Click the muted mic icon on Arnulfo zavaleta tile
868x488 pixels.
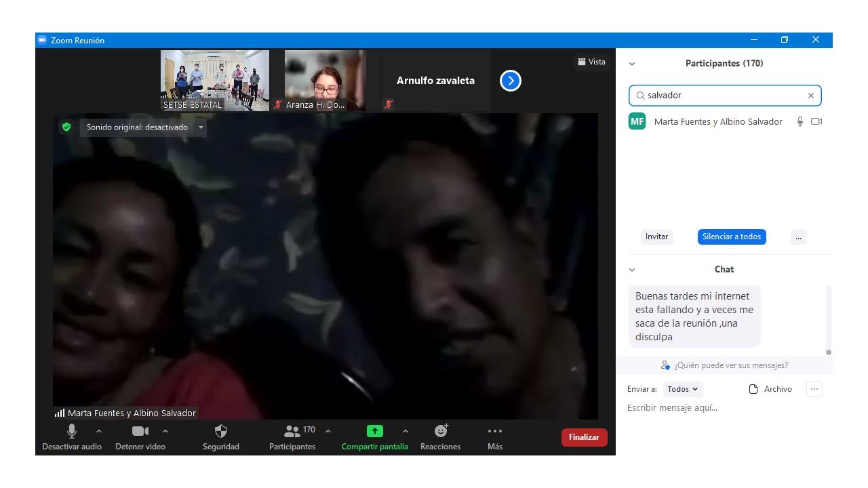pyautogui.click(x=389, y=104)
